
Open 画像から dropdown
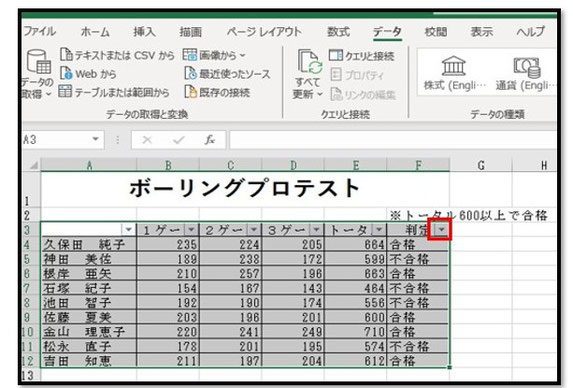pos(214,55)
